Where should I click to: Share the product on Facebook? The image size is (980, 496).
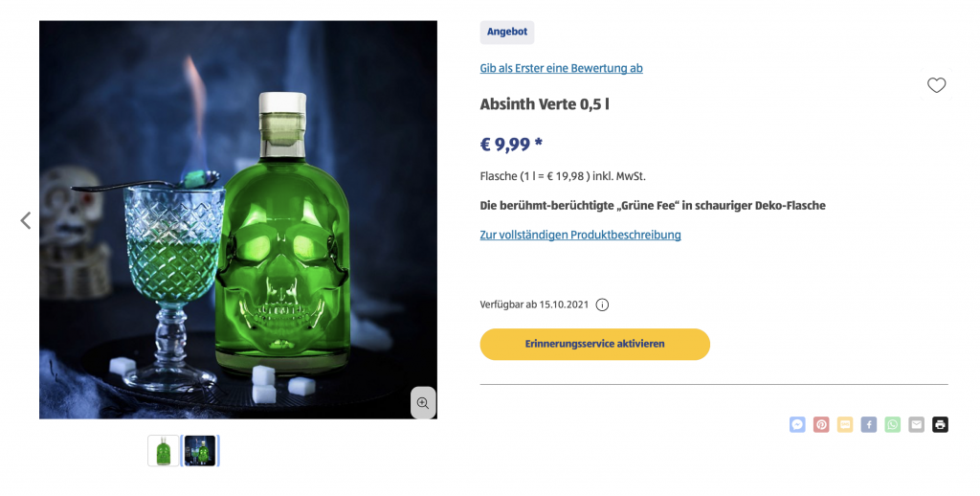868,425
